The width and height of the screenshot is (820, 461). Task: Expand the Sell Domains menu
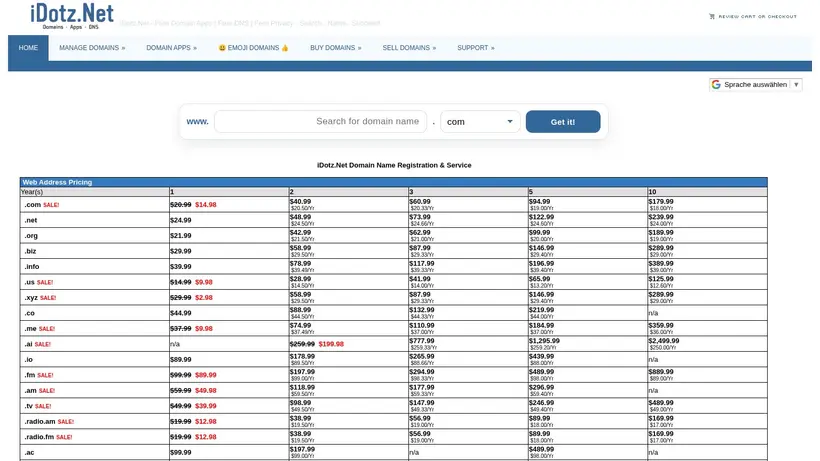click(x=409, y=48)
